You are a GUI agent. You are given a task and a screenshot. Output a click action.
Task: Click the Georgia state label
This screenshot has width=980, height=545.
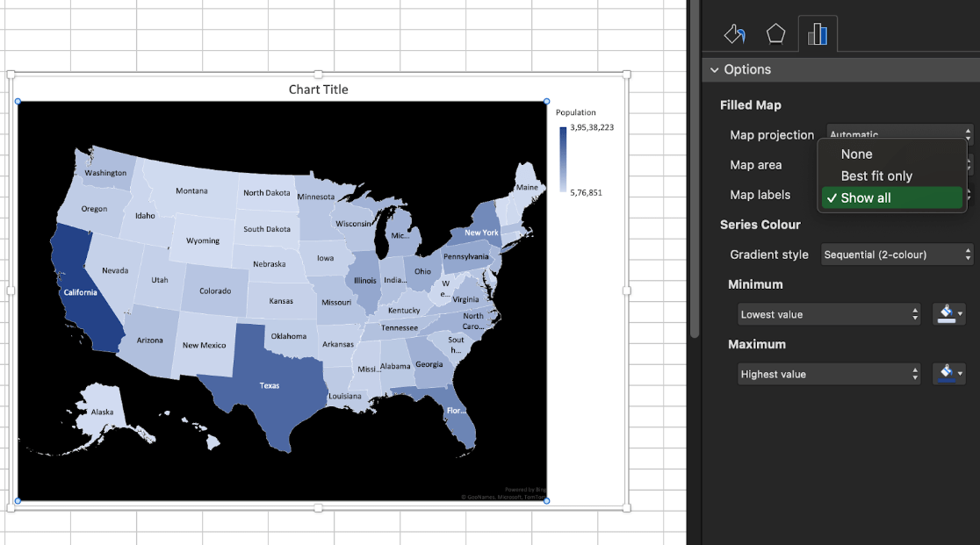[x=429, y=364]
